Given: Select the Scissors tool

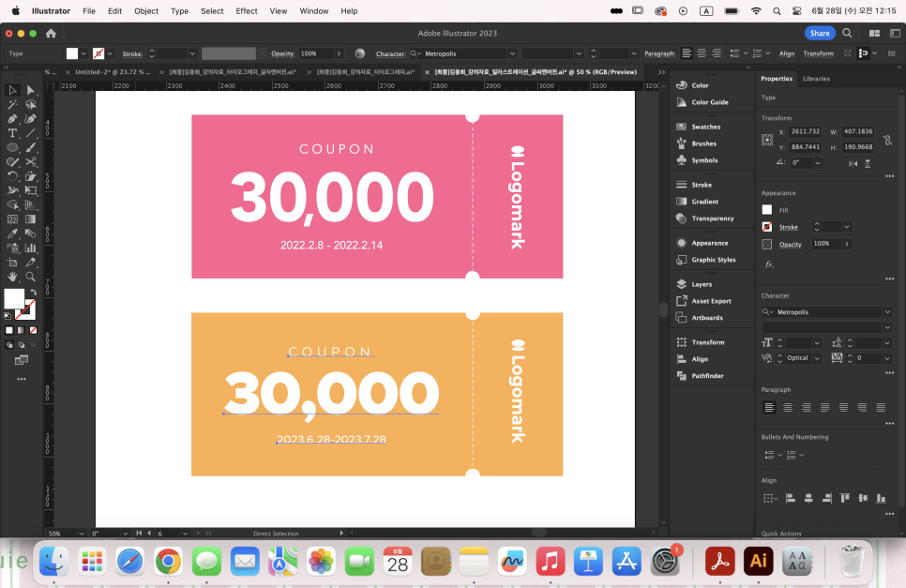Looking at the screenshot, I should (31, 162).
